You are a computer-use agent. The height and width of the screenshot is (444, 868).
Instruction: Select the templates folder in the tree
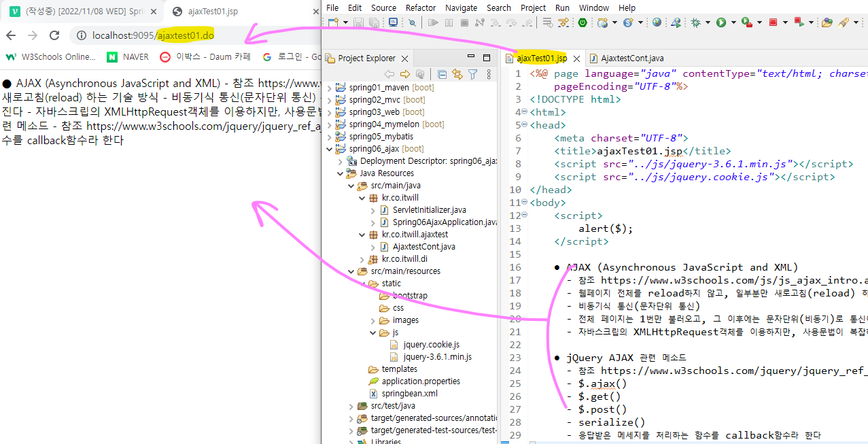[393, 369]
